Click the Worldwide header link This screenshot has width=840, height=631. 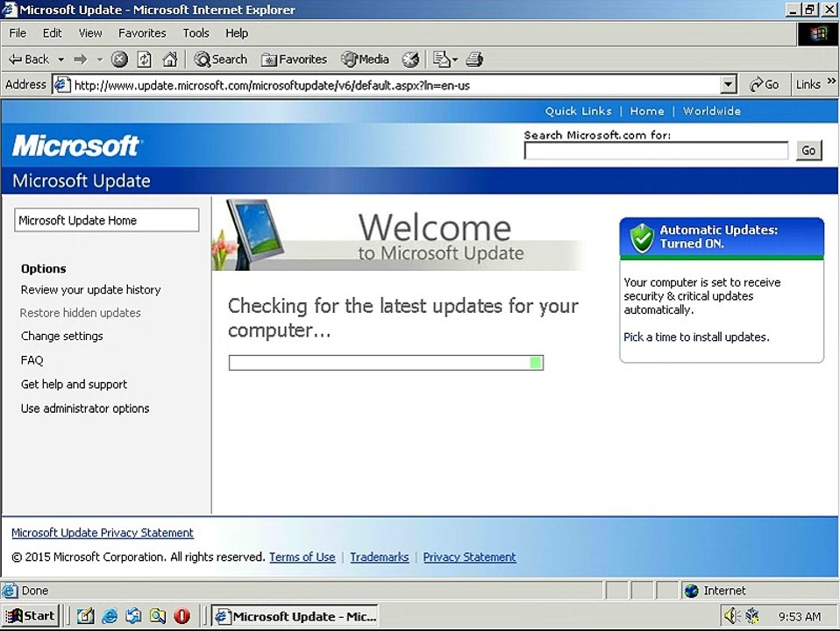(712, 111)
